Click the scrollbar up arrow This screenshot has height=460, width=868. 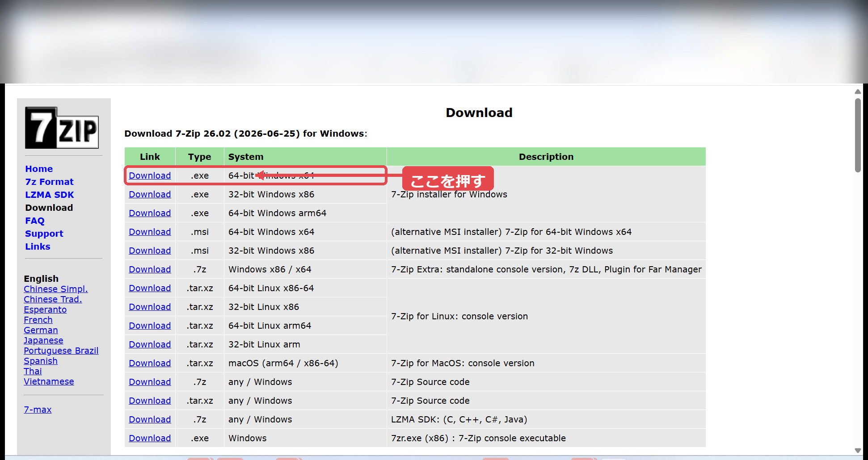858,92
